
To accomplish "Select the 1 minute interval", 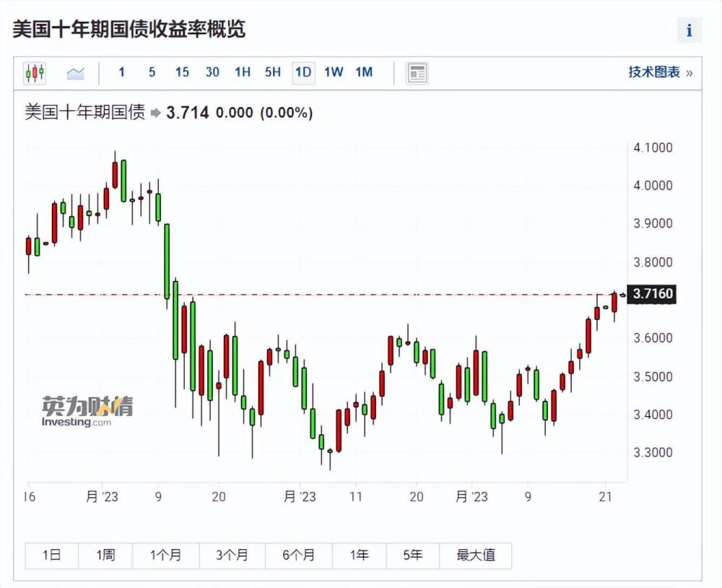I will [x=121, y=72].
